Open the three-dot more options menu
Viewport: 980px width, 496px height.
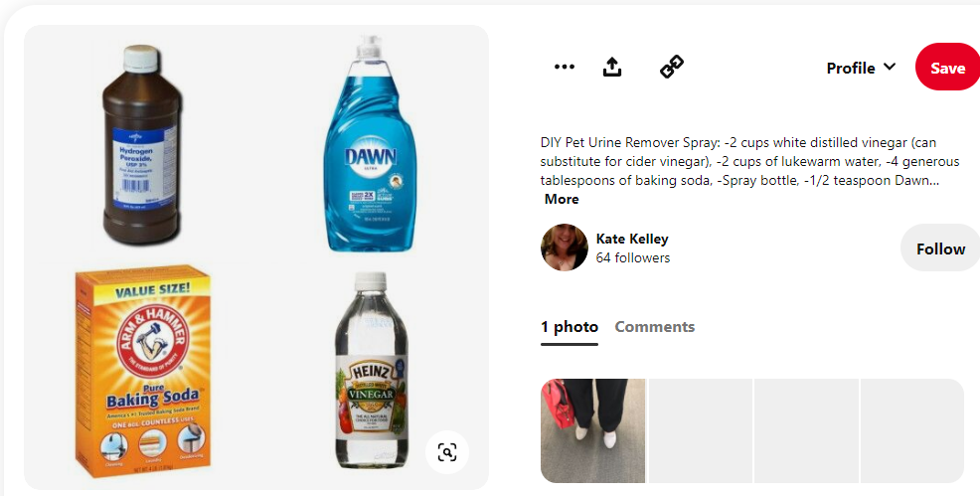(x=564, y=67)
